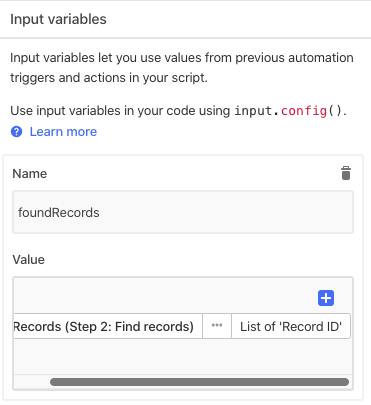The width and height of the screenshot is (371, 405).
Task: Click empty area below tokens in Value field
Action: [x=183, y=357]
